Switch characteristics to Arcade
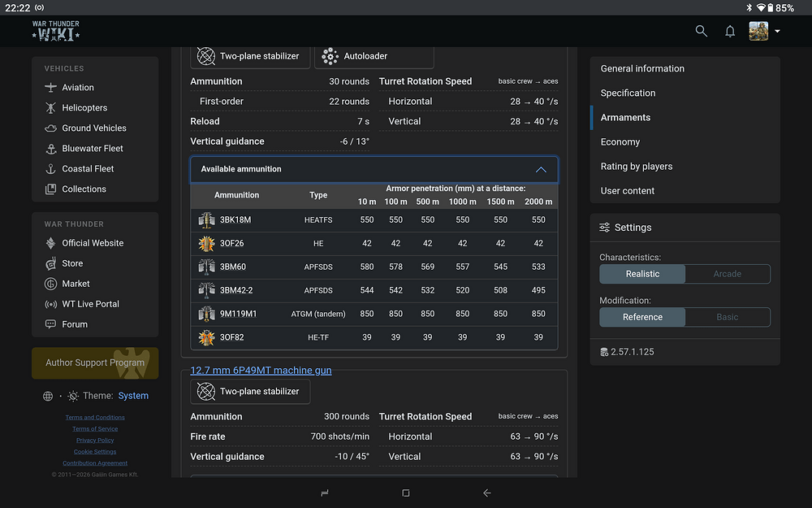The height and width of the screenshot is (508, 812). point(728,274)
